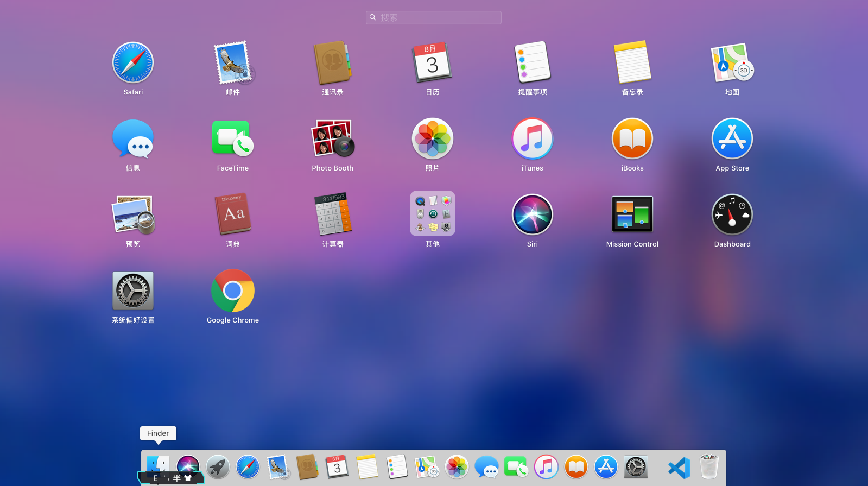The height and width of the screenshot is (486, 868).
Task: Open Safari from the Launchpad grid
Action: click(x=133, y=62)
